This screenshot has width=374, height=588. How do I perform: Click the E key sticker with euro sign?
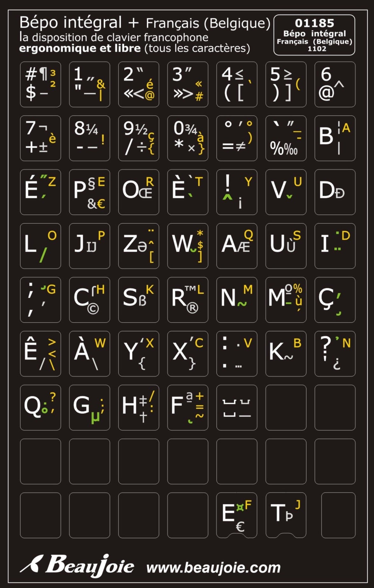point(237,515)
